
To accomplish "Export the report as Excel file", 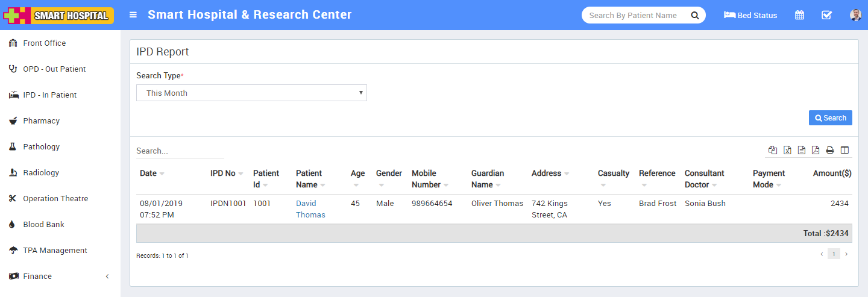I will coord(787,150).
